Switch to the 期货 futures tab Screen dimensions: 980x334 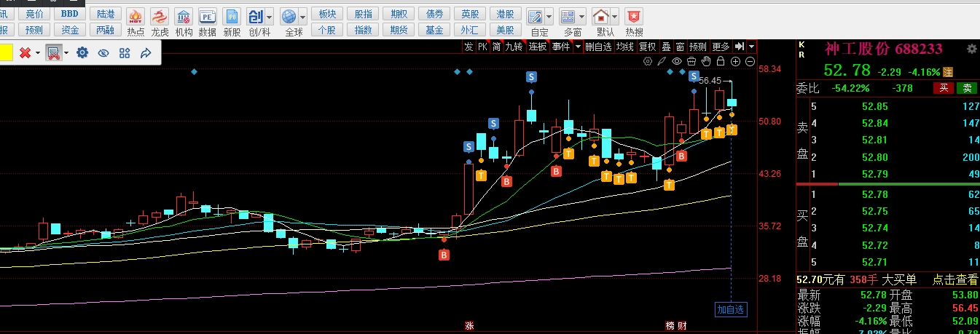click(x=399, y=30)
